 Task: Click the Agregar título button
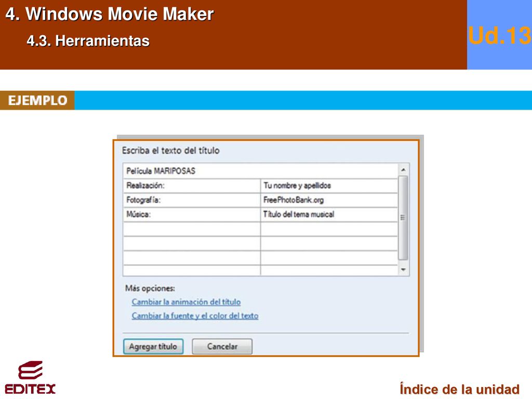pyautogui.click(x=153, y=347)
